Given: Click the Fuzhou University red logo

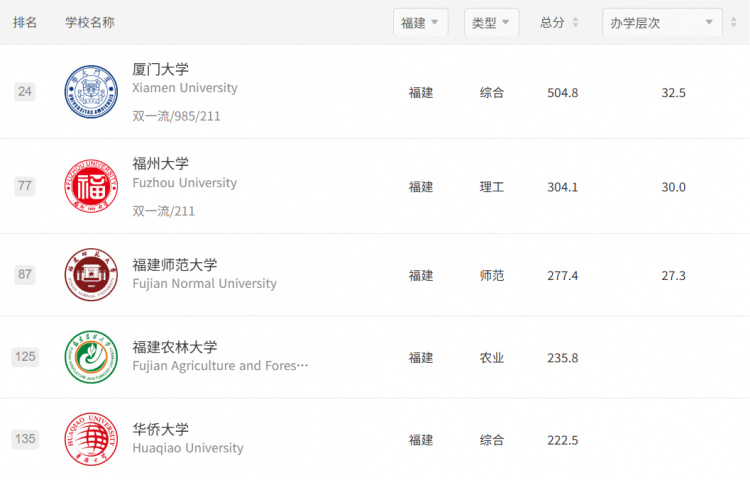Looking at the screenshot, I should pos(91,186).
